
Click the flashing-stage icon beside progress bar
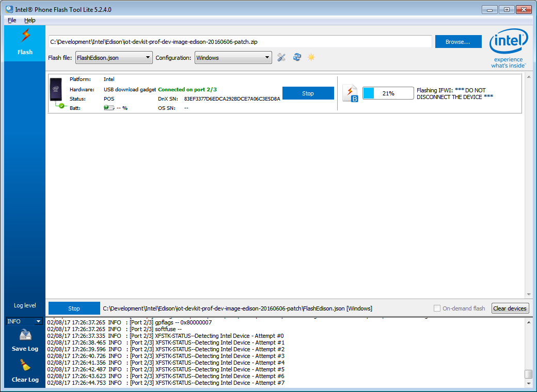[x=350, y=93]
